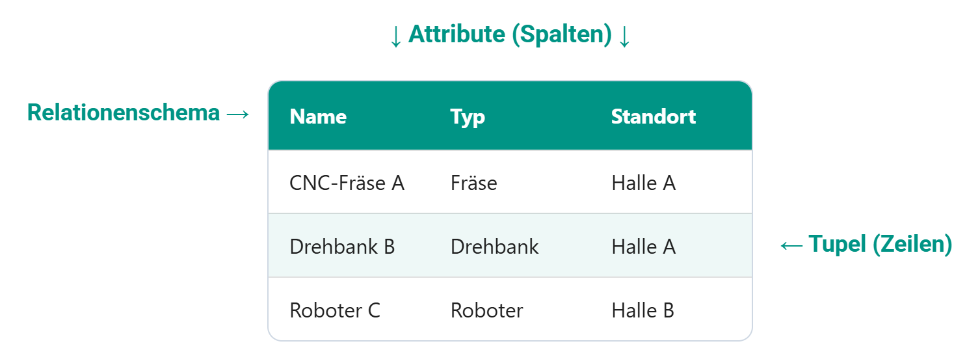Select the Drehbank B name cell

pos(342,247)
